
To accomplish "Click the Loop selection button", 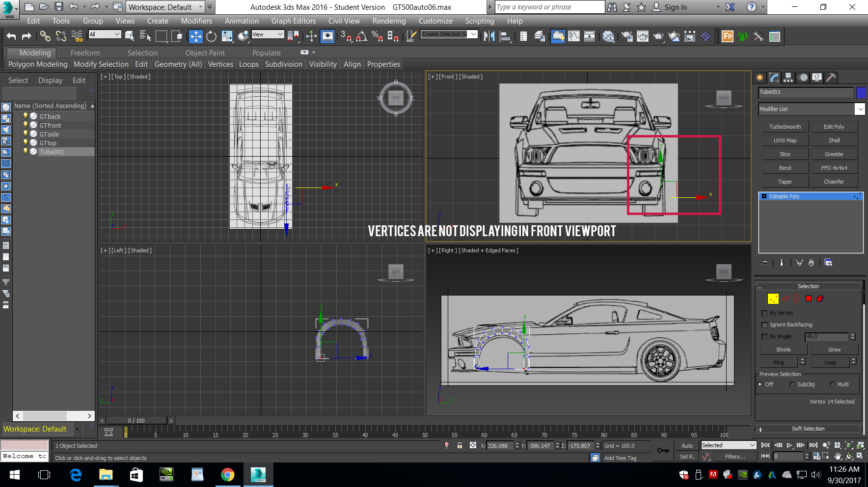I will pos(830,362).
